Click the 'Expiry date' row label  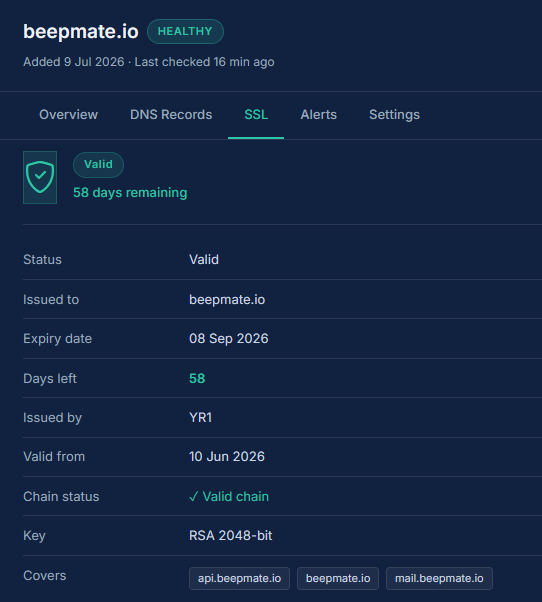tap(58, 339)
